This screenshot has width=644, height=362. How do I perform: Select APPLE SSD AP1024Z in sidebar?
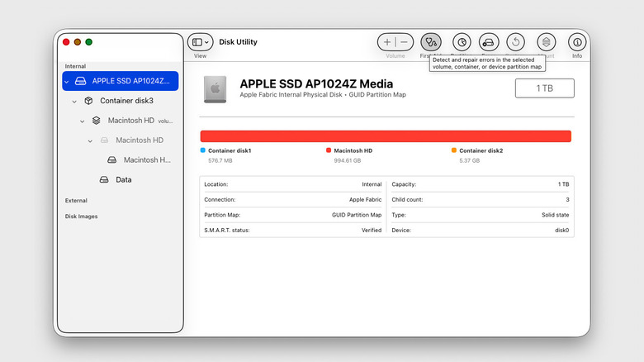[121, 81]
